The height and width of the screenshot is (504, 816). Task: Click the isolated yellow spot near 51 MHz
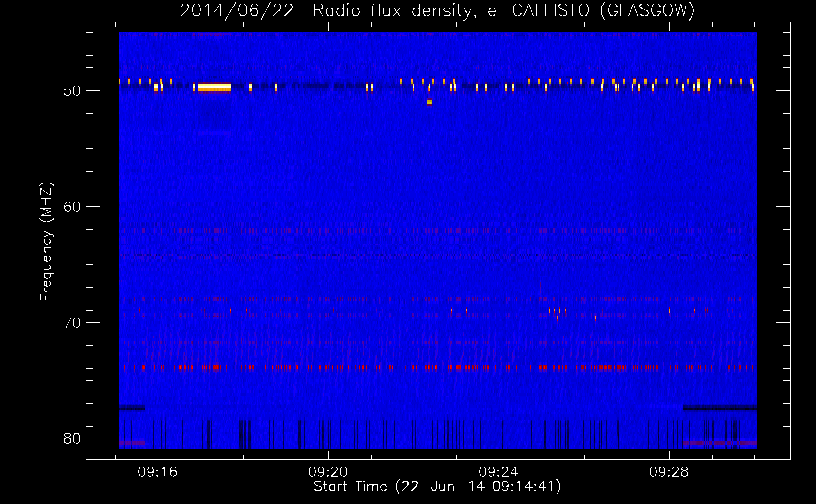click(x=429, y=102)
